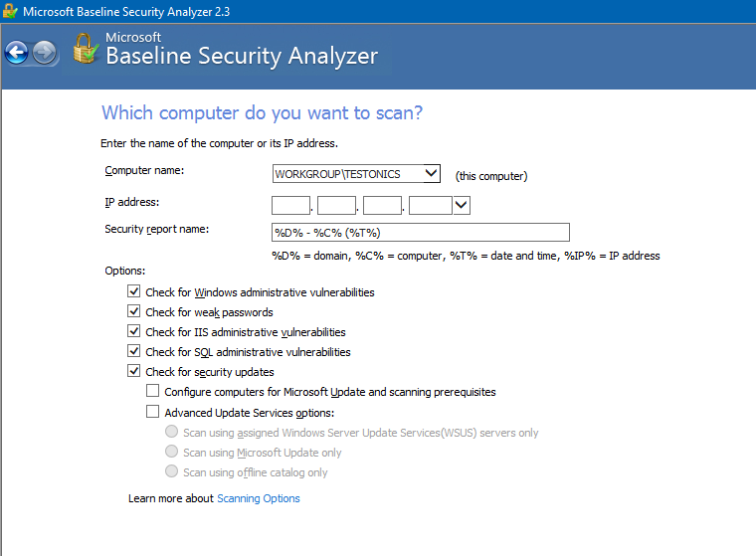Click the second IP address octet box

coord(336,205)
